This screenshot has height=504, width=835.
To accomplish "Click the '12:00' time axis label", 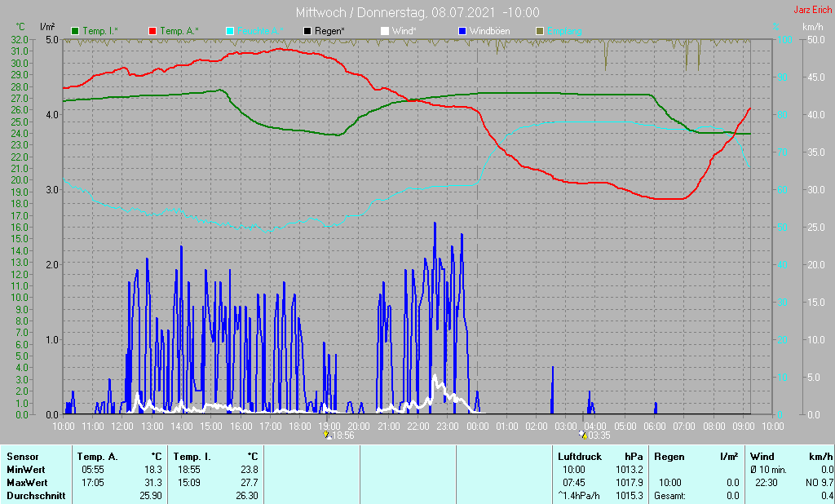I will 122,427.
